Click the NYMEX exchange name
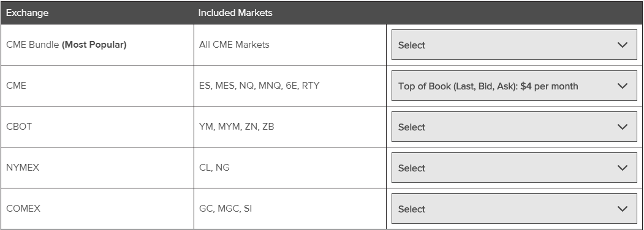 pyautogui.click(x=23, y=168)
